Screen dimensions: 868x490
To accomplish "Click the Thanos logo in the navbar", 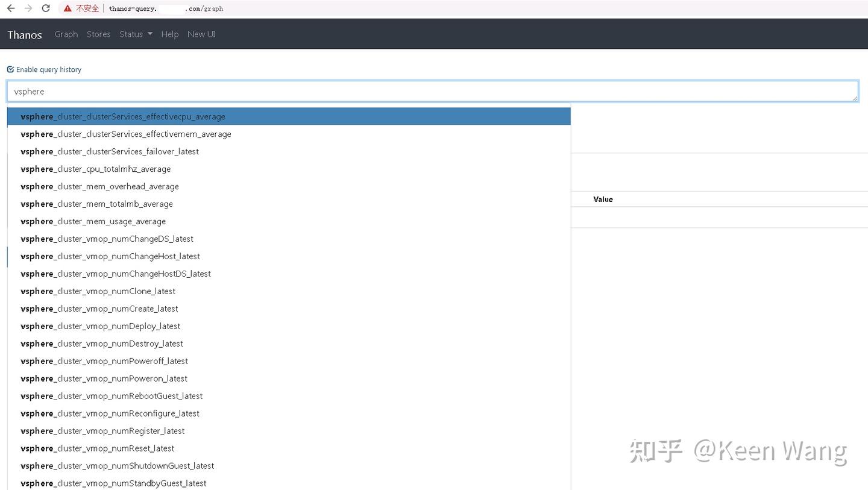I will tap(24, 34).
